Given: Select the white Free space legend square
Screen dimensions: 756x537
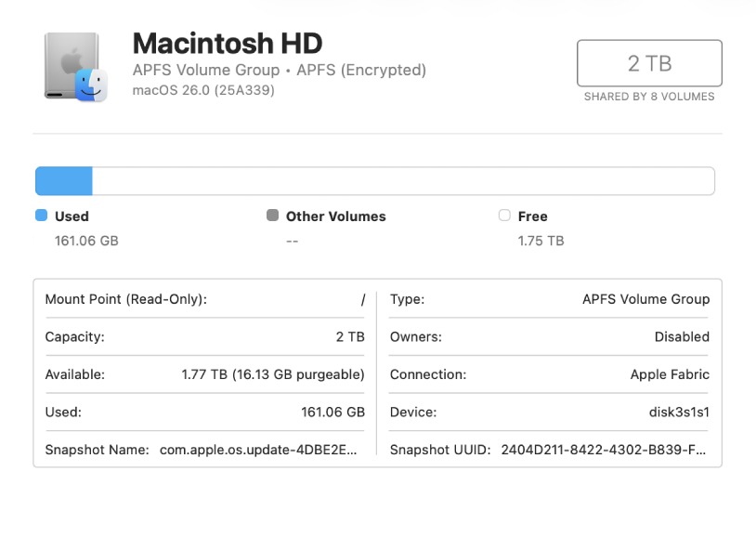Looking at the screenshot, I should click(505, 216).
